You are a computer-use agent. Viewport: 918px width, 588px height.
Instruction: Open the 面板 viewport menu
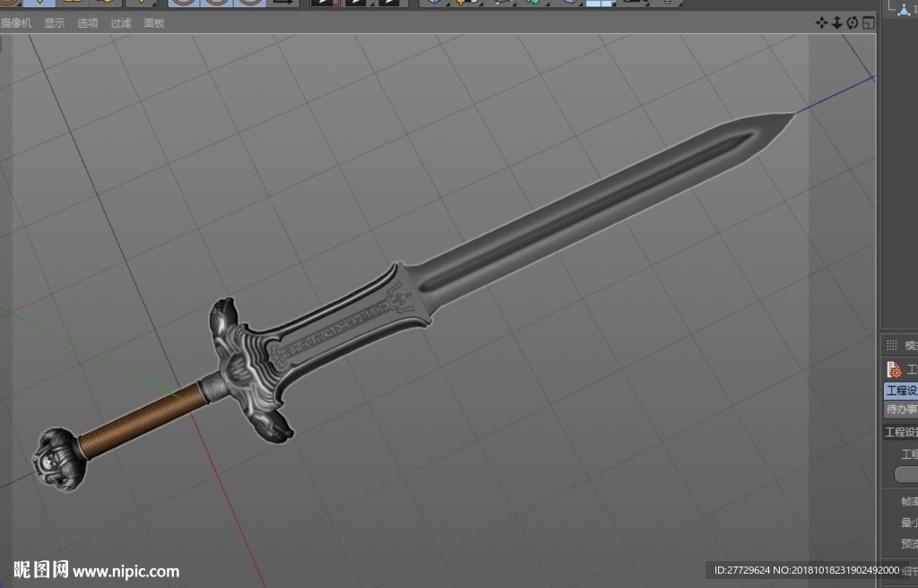click(x=154, y=22)
